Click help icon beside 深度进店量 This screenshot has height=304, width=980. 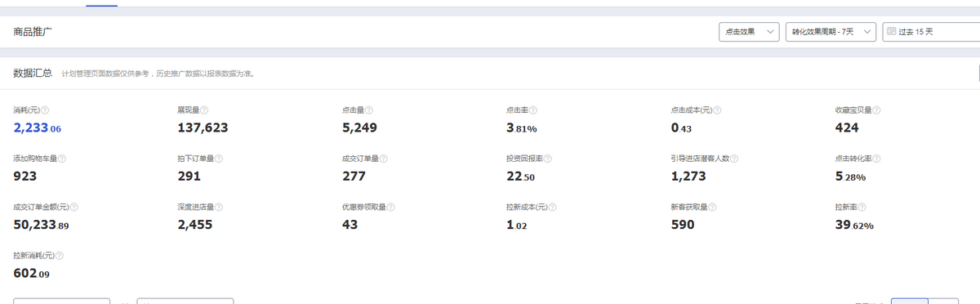[219, 207]
